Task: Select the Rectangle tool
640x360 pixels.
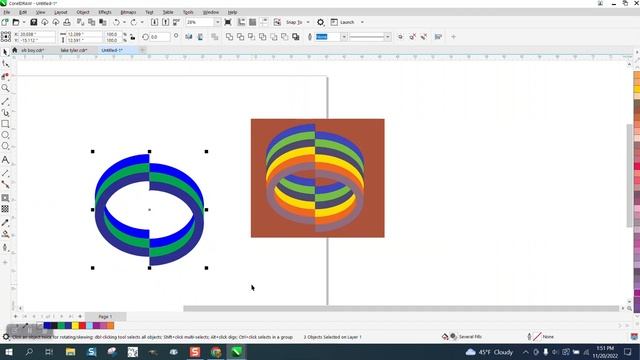Action: click(x=5, y=124)
